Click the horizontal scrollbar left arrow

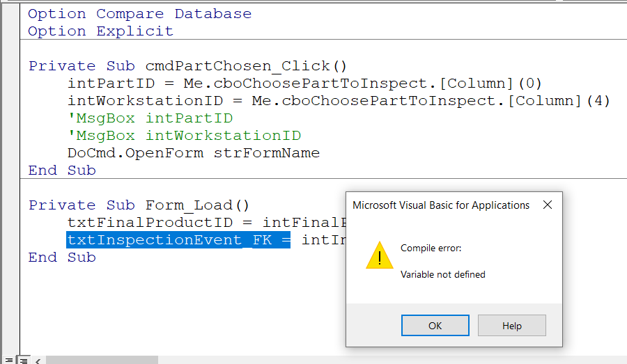[38, 360]
